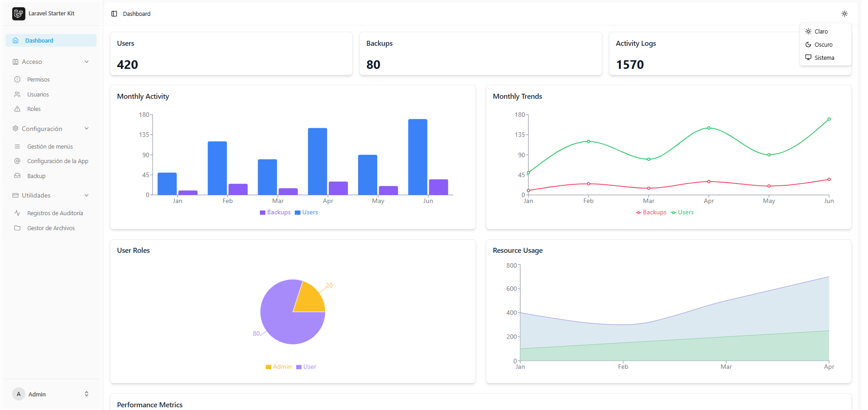This screenshot has height=410, width=868.
Task: Toggle the sidebar panel icon
Action: click(x=114, y=14)
